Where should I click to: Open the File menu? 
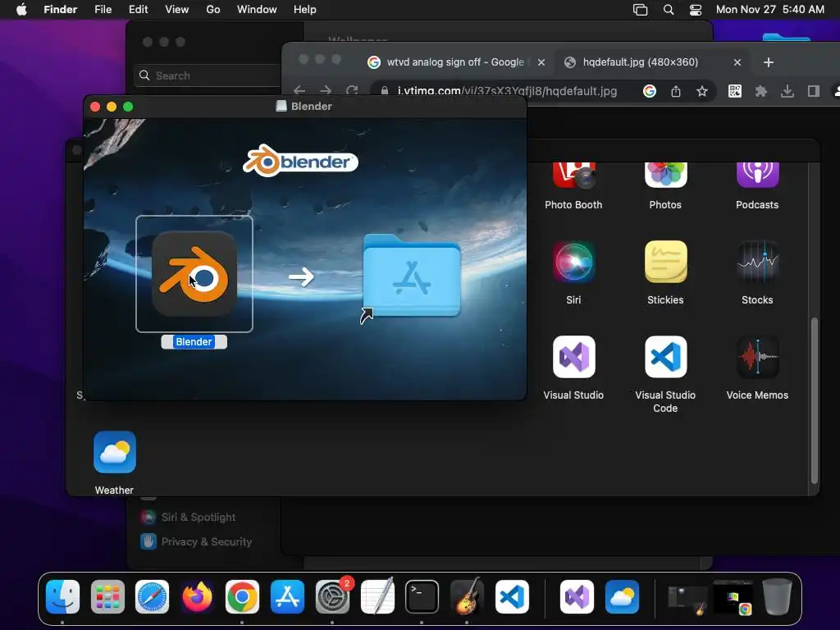tap(103, 10)
